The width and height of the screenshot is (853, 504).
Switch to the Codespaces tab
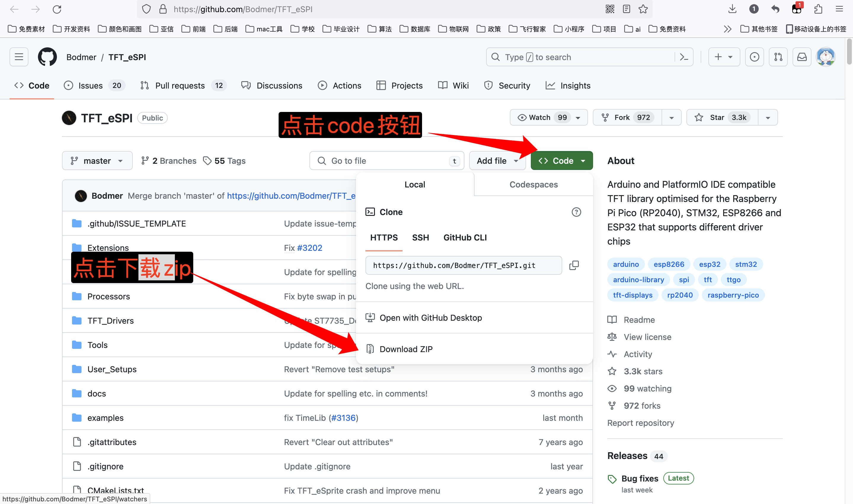click(x=533, y=184)
